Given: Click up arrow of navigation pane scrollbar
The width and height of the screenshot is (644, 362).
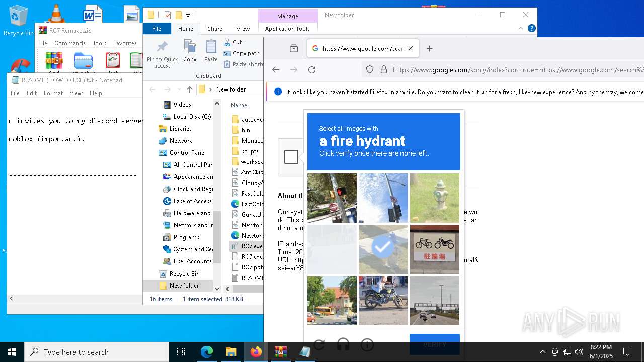Looking at the screenshot, I should [217, 104].
